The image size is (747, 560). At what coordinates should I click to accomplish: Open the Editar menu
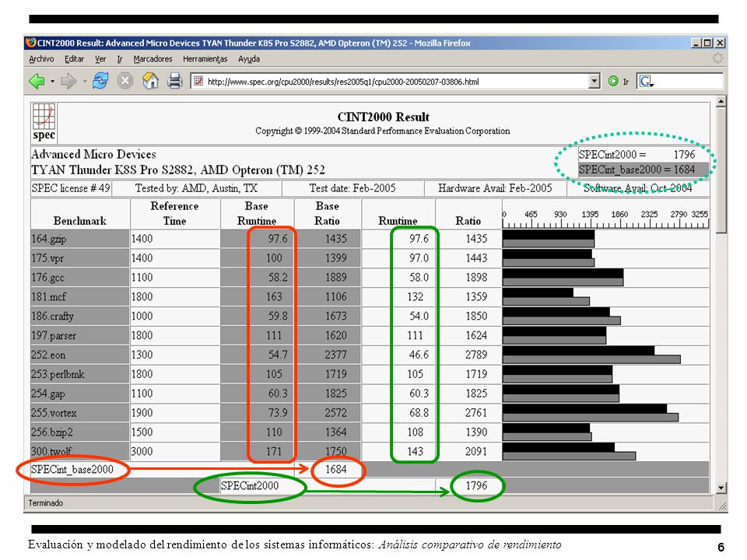tap(75, 59)
